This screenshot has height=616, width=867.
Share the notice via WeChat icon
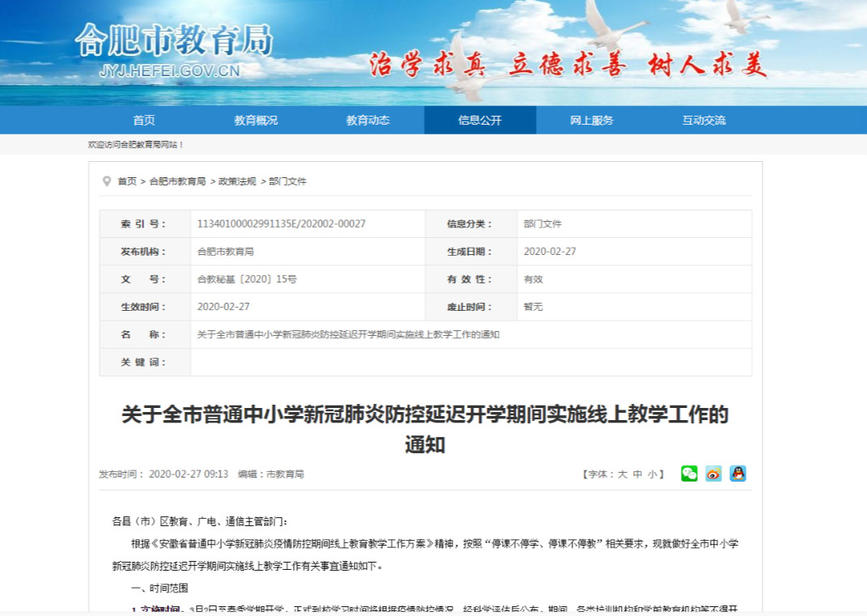pos(689,474)
